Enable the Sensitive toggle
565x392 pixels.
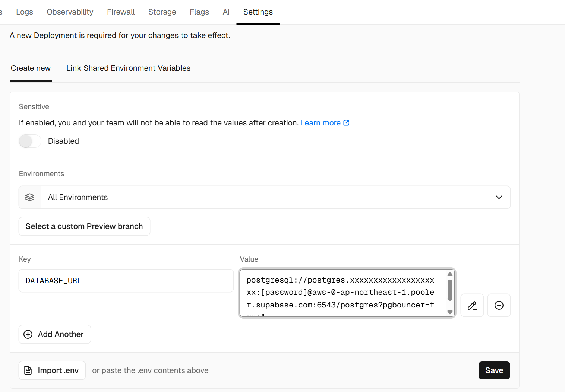point(30,141)
